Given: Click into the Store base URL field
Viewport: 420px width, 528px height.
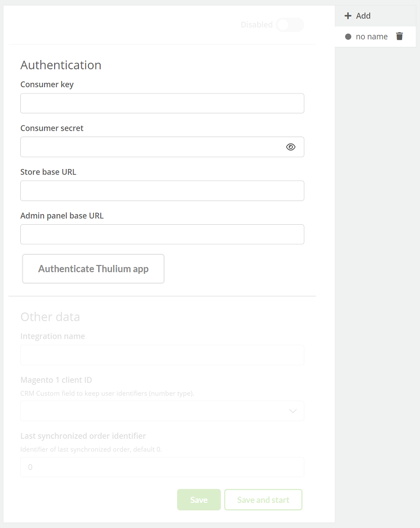Looking at the screenshot, I should 162,190.
